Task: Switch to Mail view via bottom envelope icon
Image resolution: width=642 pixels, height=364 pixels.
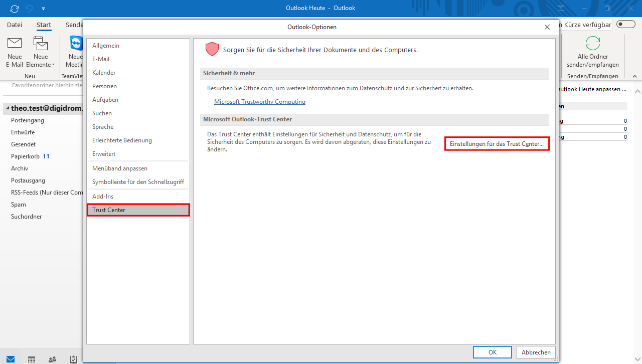Action: (11, 359)
